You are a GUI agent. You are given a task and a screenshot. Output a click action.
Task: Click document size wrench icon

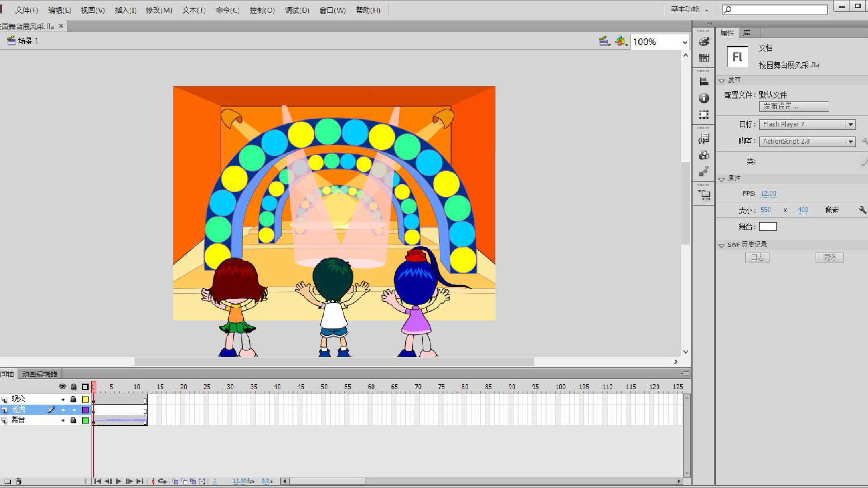[x=862, y=210]
